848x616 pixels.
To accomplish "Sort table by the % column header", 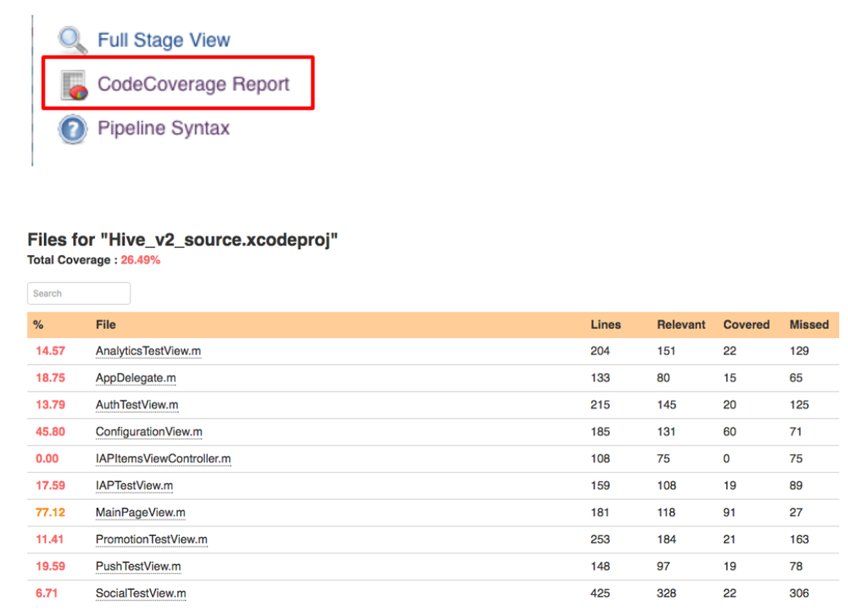I will pos(38,324).
